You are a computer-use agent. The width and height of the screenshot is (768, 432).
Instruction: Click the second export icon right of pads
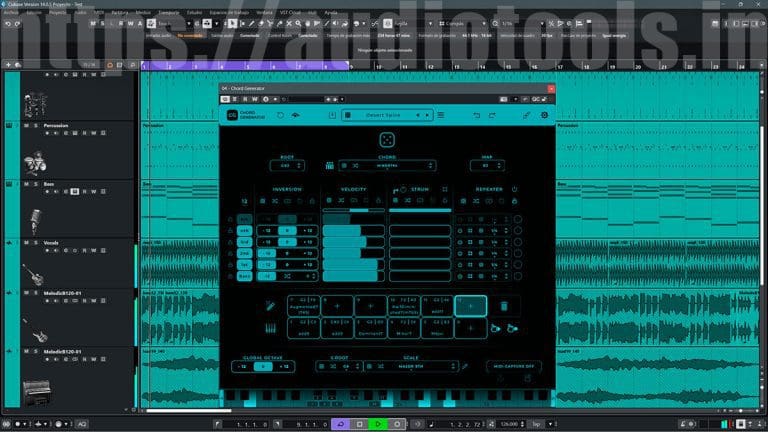pos(512,328)
